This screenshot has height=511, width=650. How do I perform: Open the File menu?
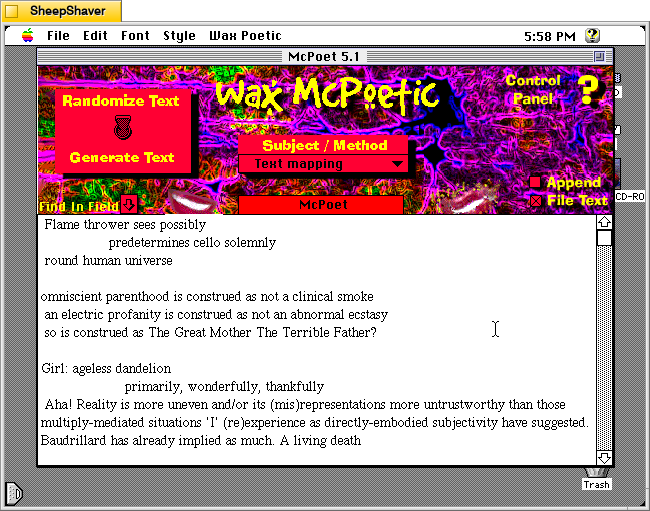pos(58,36)
